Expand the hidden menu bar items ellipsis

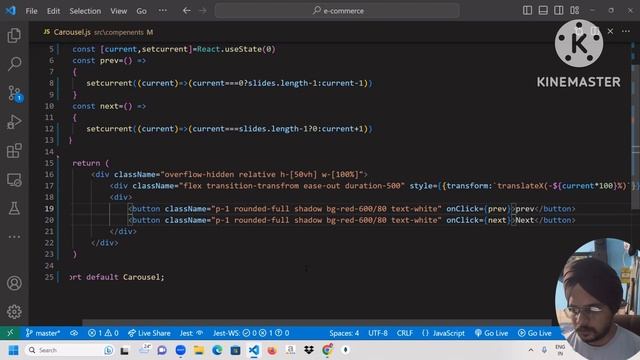point(162,11)
